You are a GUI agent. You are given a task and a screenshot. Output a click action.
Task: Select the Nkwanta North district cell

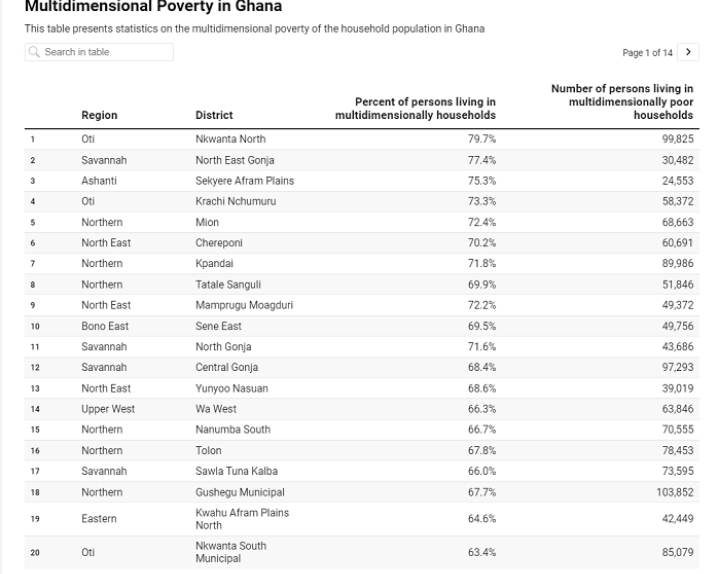click(230, 139)
